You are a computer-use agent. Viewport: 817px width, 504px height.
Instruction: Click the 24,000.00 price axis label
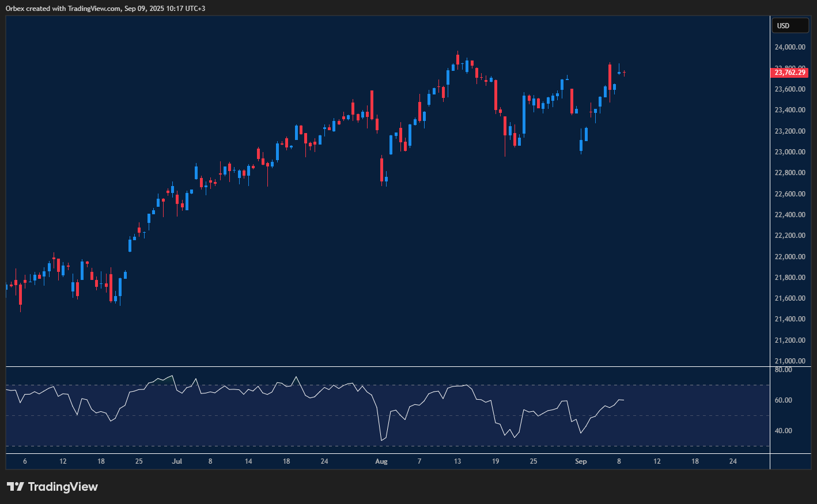pos(790,47)
